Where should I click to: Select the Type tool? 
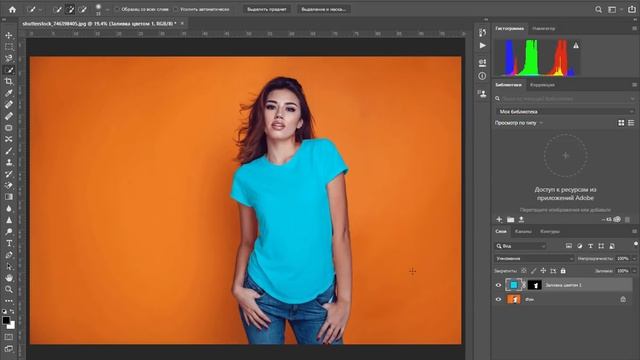tap(9, 243)
